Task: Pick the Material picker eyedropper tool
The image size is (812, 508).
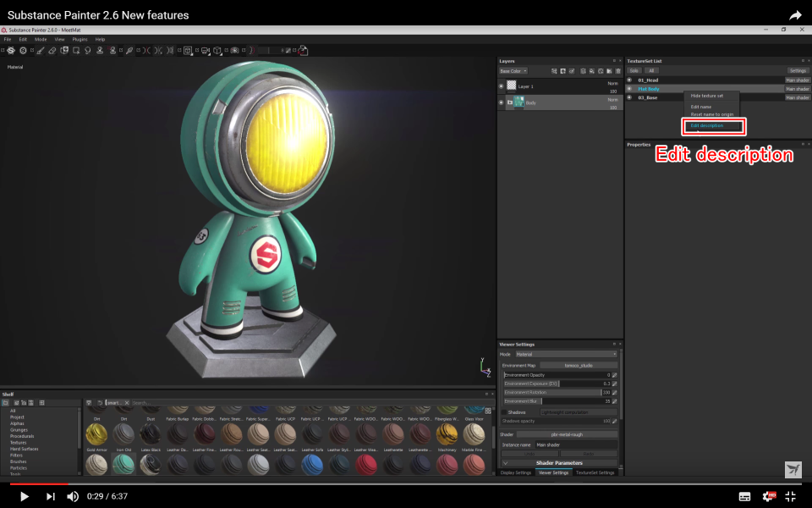Action: pos(129,50)
